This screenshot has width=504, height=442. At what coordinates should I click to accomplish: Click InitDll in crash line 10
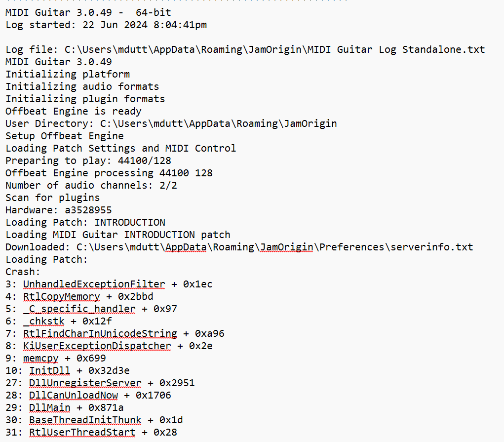pyautogui.click(x=49, y=370)
